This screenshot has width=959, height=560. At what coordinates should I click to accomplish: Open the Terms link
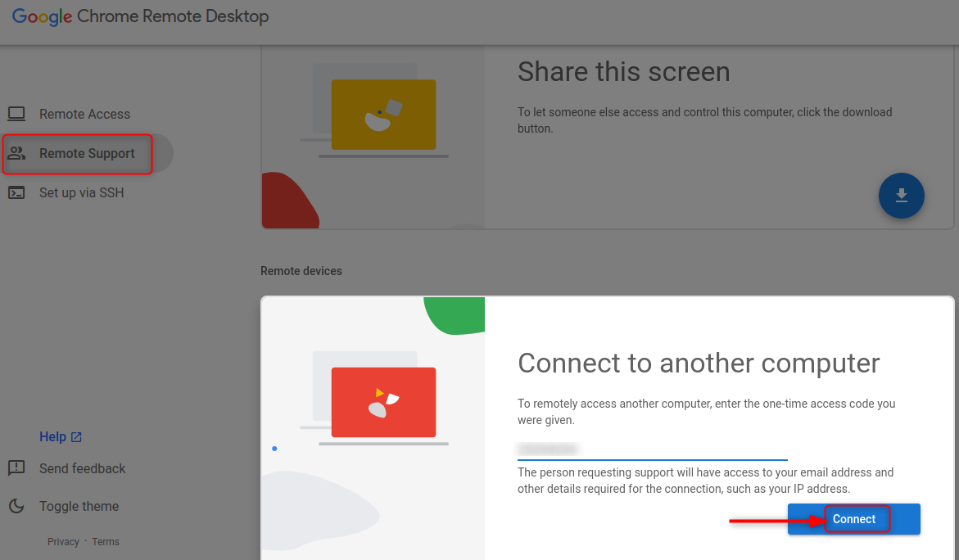click(x=106, y=542)
